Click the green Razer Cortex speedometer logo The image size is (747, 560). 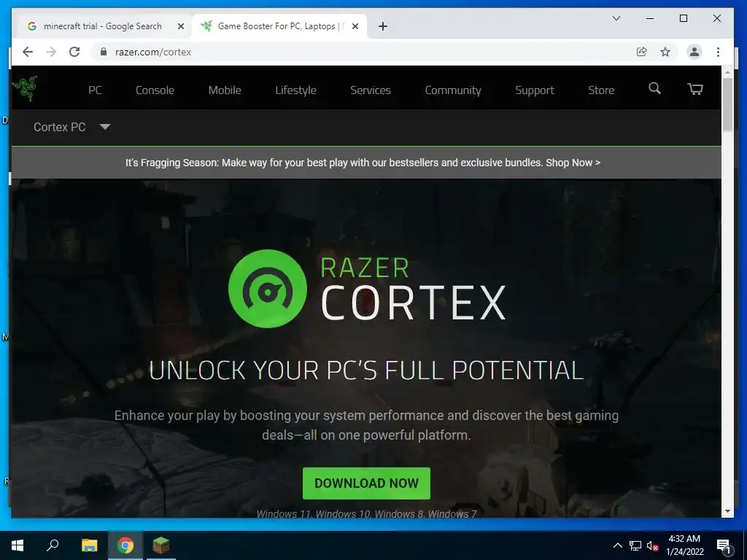(x=267, y=289)
